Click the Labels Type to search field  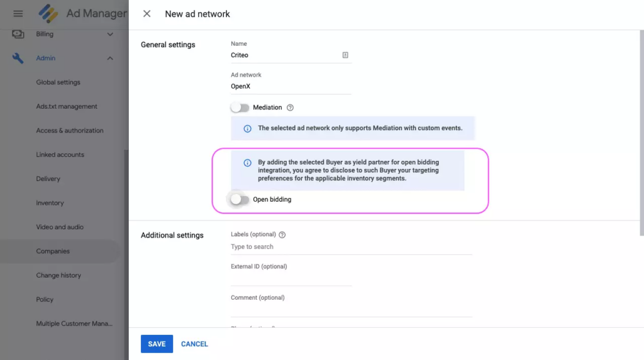351,247
